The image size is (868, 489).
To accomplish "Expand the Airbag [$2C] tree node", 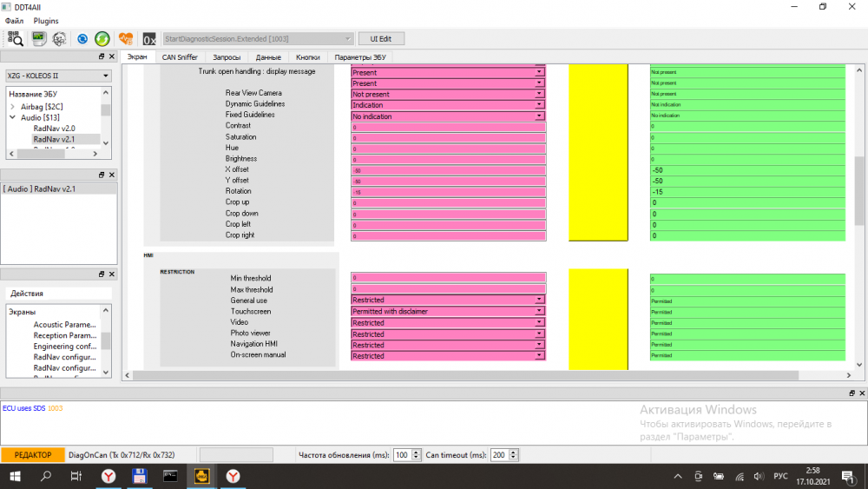I will pos(13,106).
